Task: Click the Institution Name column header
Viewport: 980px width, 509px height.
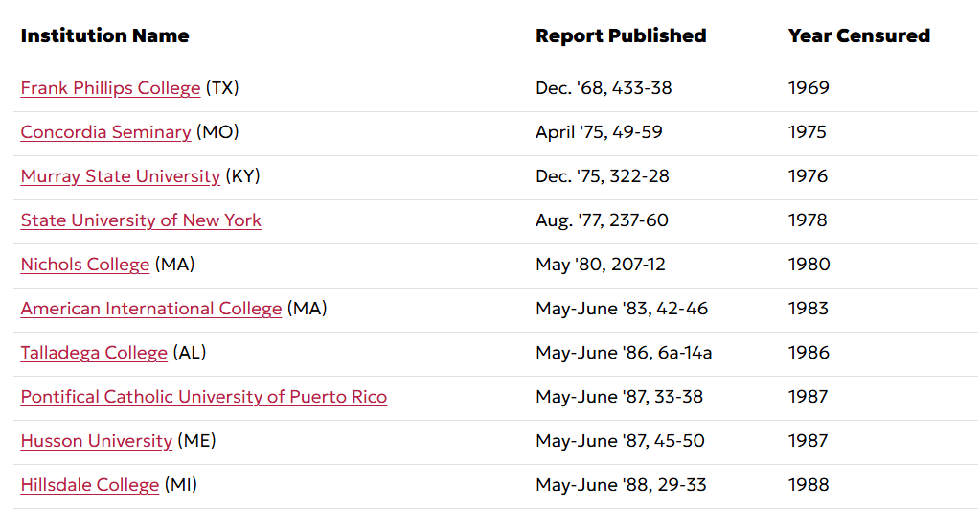Action: 105,35
